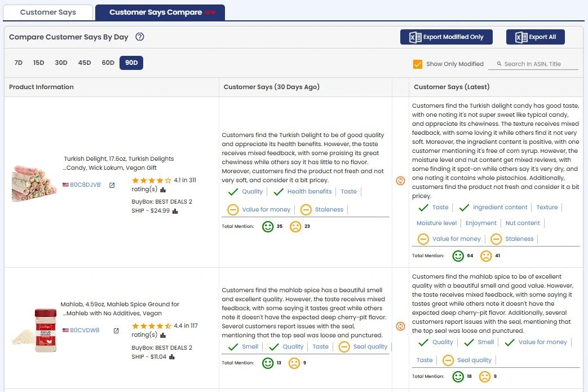Click the external link icon beside B0CVDW8
This screenshot has width=588, height=392.
116,330
